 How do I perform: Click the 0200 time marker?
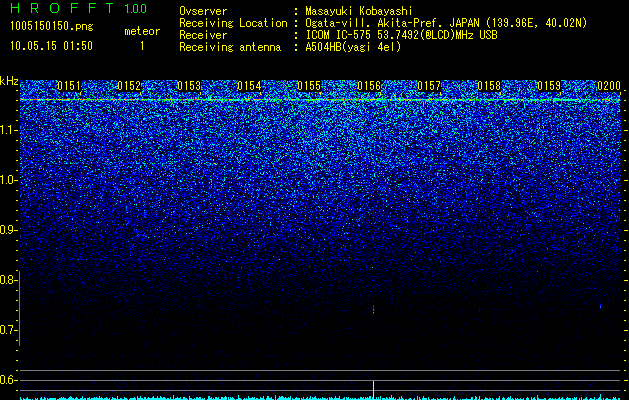[609, 86]
